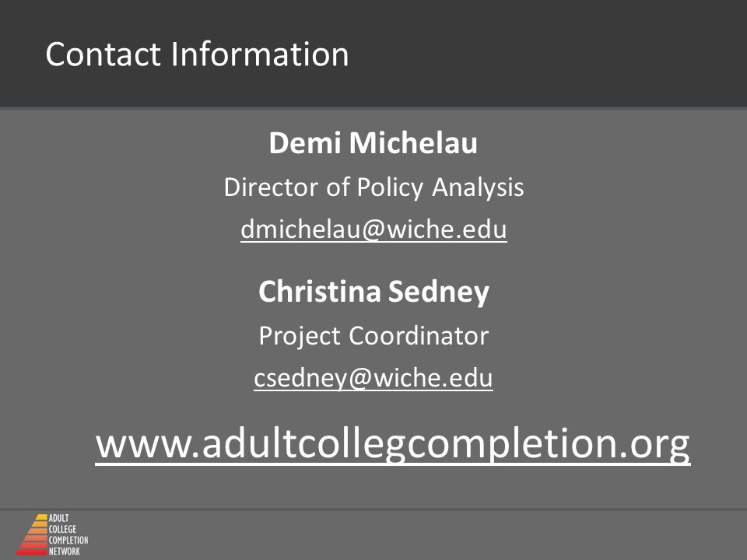Click the striped pyramid logo graphic
The height and width of the screenshot is (560, 747).
point(33,534)
